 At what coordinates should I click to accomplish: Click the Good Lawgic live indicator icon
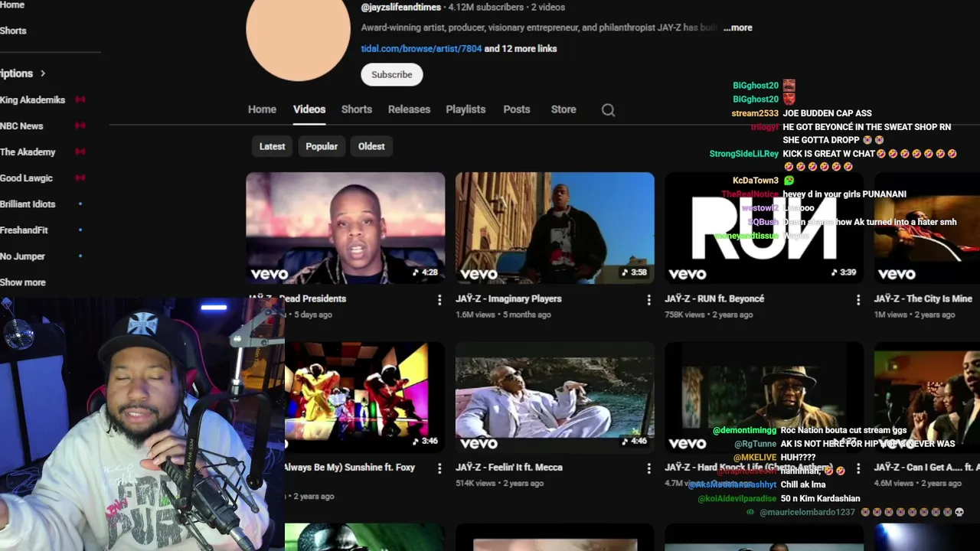tap(80, 178)
